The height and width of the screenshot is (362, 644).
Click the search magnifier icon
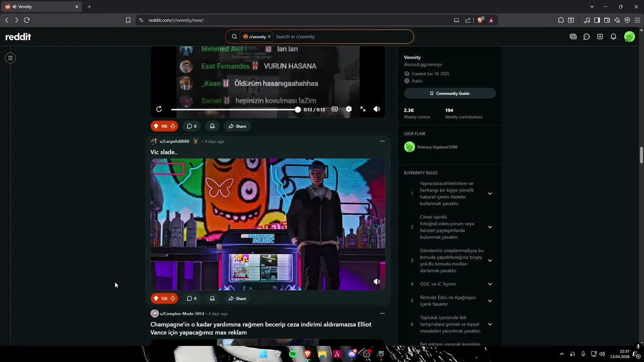[x=234, y=37]
